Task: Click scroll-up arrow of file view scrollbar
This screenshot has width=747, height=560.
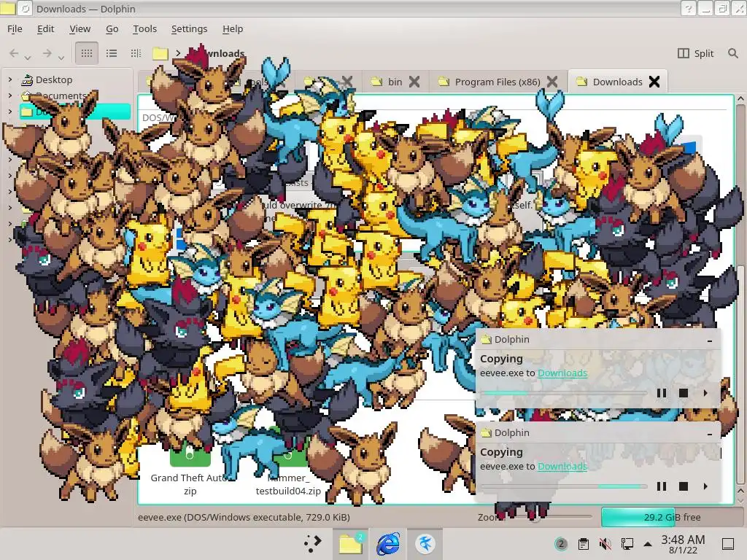Action: pyautogui.click(x=740, y=98)
